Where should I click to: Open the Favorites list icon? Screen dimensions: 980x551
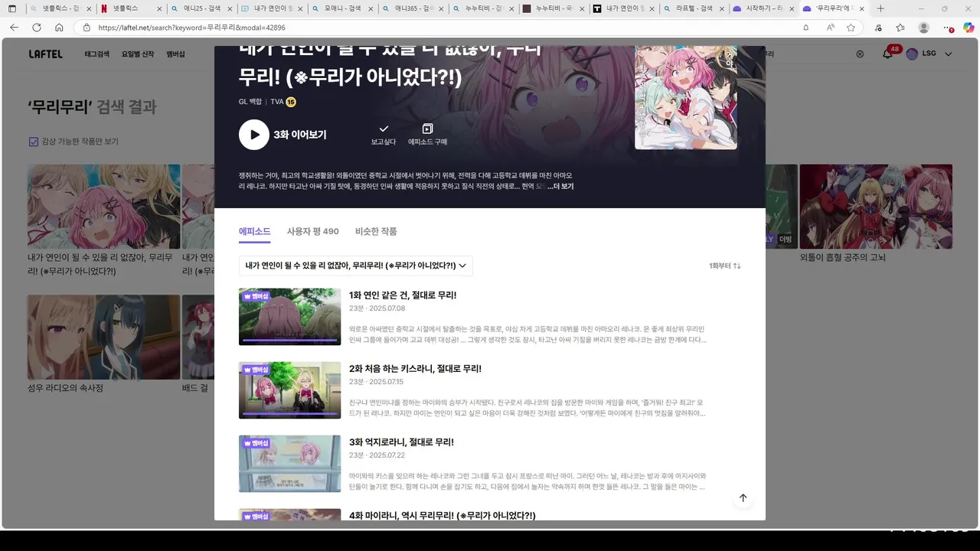coord(900,27)
